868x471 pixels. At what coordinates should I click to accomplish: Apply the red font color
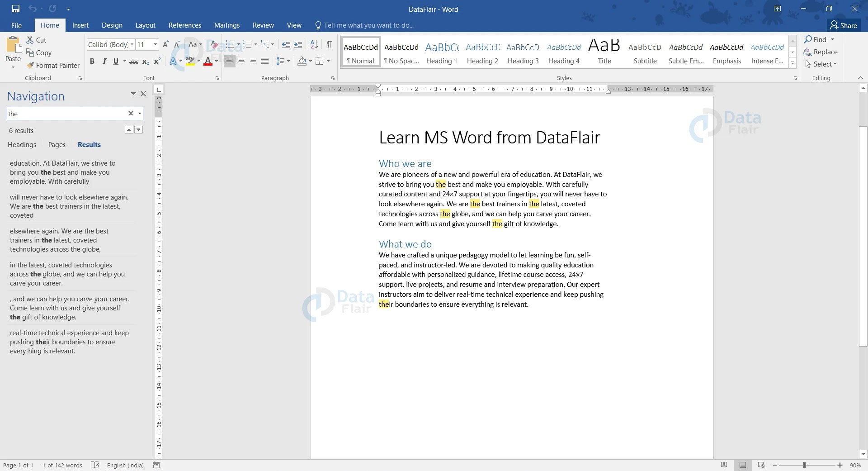208,61
